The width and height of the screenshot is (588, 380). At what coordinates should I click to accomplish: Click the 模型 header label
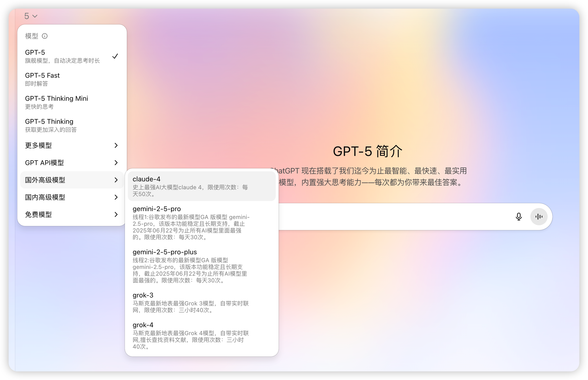[32, 36]
